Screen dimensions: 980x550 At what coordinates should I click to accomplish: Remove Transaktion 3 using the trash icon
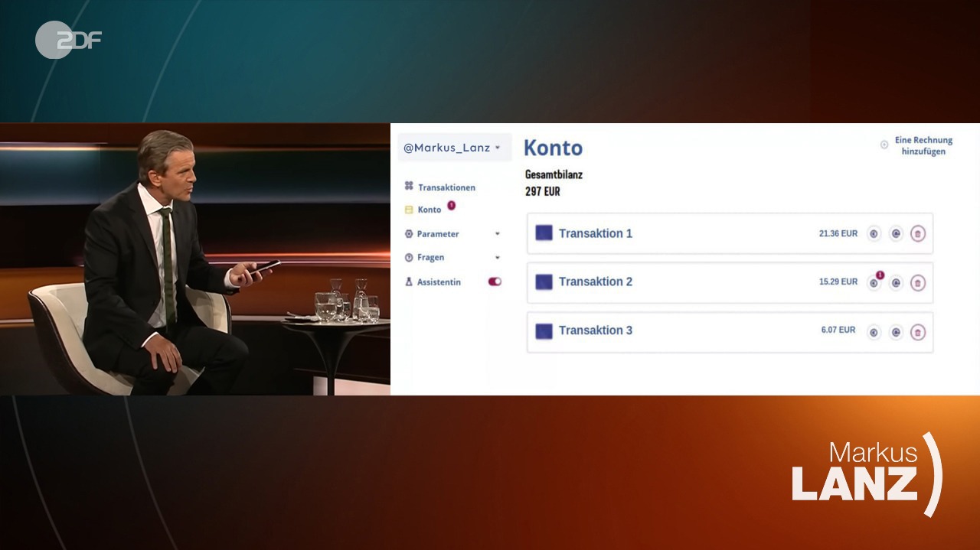point(917,332)
